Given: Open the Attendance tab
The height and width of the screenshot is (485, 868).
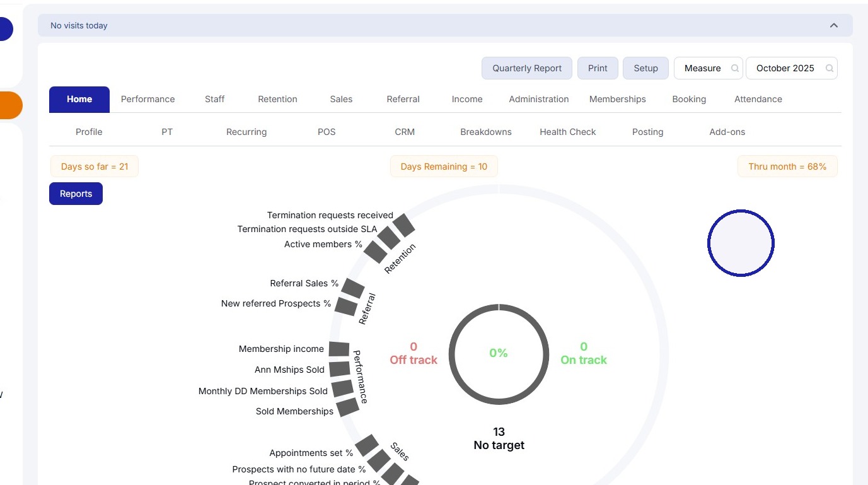Looking at the screenshot, I should [x=758, y=99].
